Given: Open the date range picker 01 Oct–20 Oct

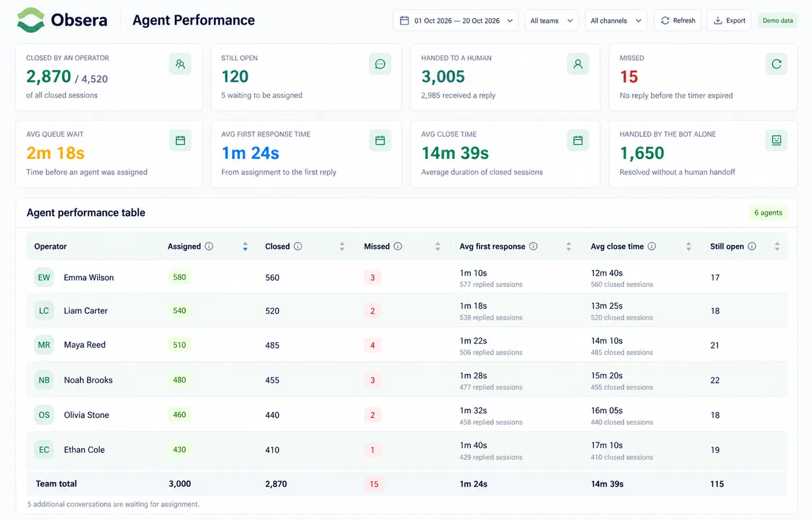Looking at the screenshot, I should point(455,20).
